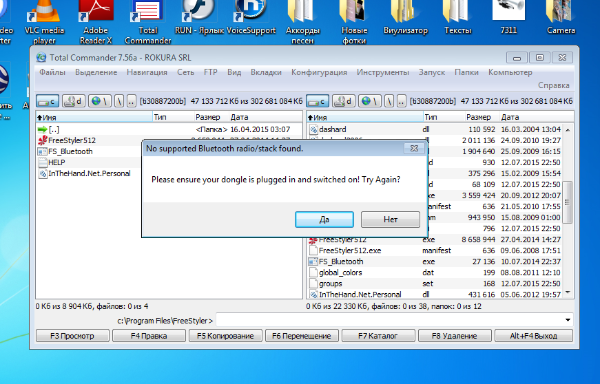Go to root directory in left panel
Viewport: 600px width, 384px height.
[x=119, y=101]
